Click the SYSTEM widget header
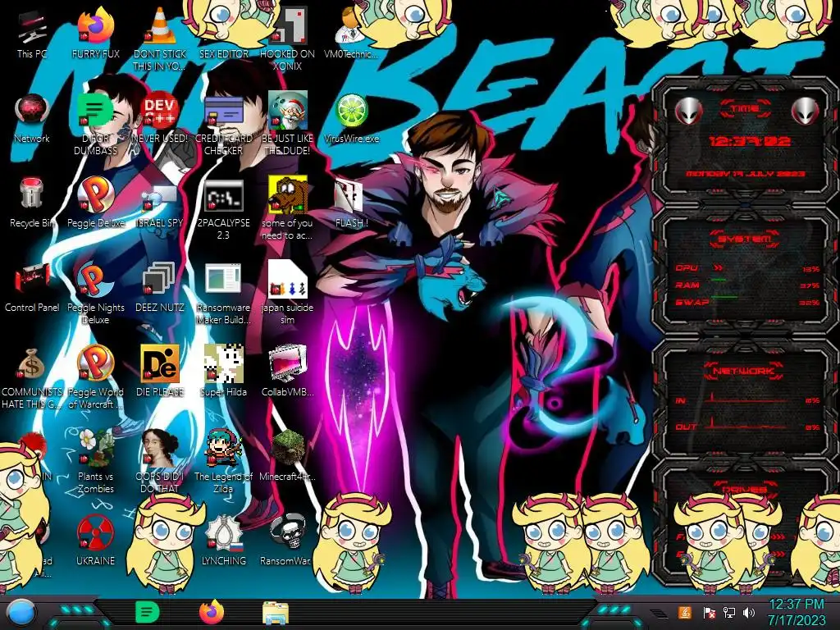This screenshot has height=630, width=840. (745, 239)
